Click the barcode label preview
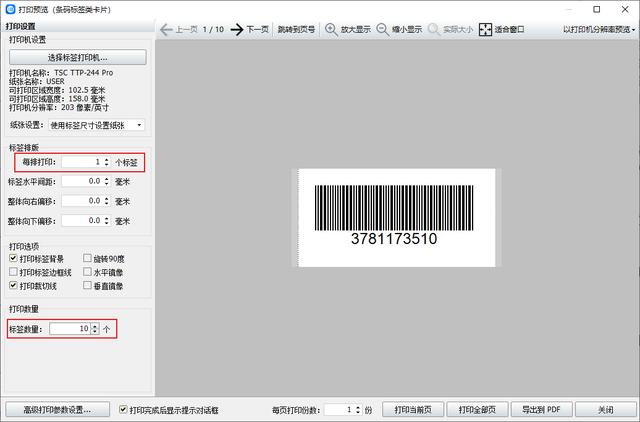640x422 pixels. (x=397, y=218)
